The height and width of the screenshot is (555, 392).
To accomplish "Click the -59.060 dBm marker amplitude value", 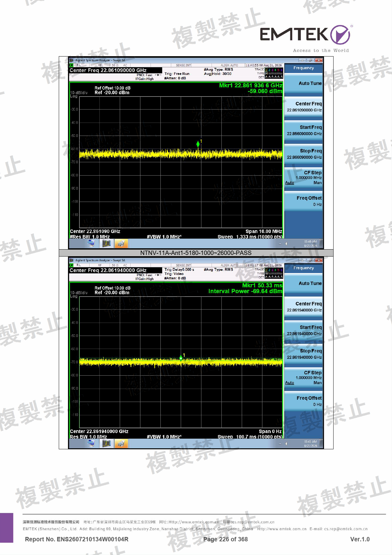I will point(265,91).
